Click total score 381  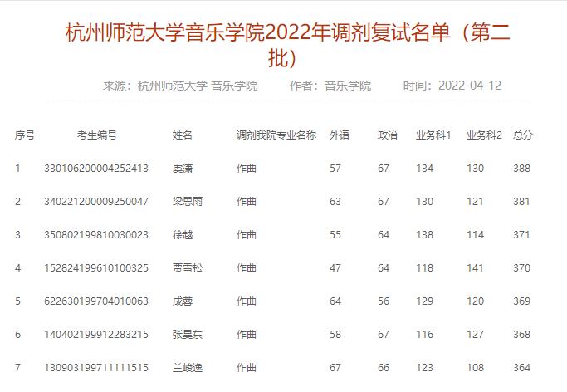pyautogui.click(x=521, y=202)
